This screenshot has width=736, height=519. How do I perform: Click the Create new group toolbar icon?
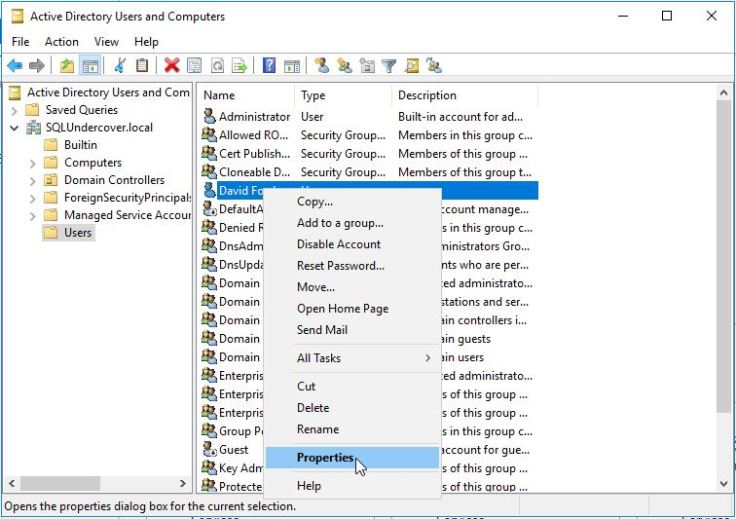[344, 65]
